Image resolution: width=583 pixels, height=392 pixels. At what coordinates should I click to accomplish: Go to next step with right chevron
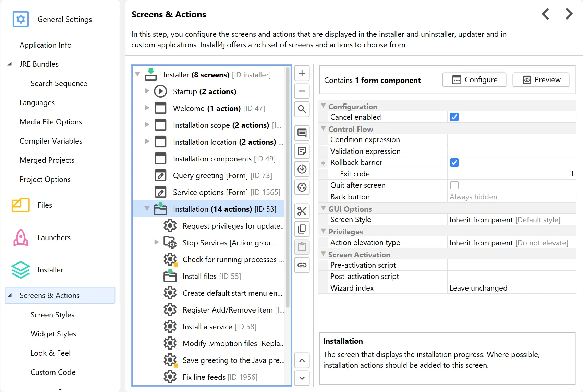tap(569, 14)
